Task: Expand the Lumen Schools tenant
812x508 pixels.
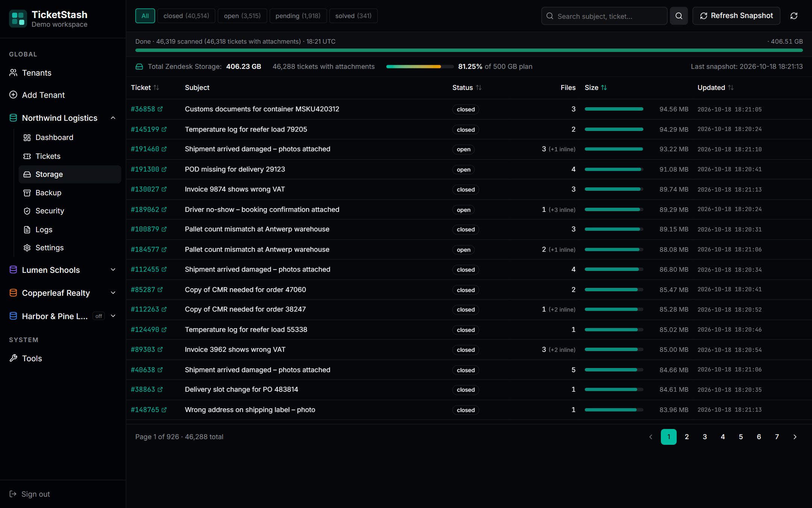Action: (x=113, y=270)
